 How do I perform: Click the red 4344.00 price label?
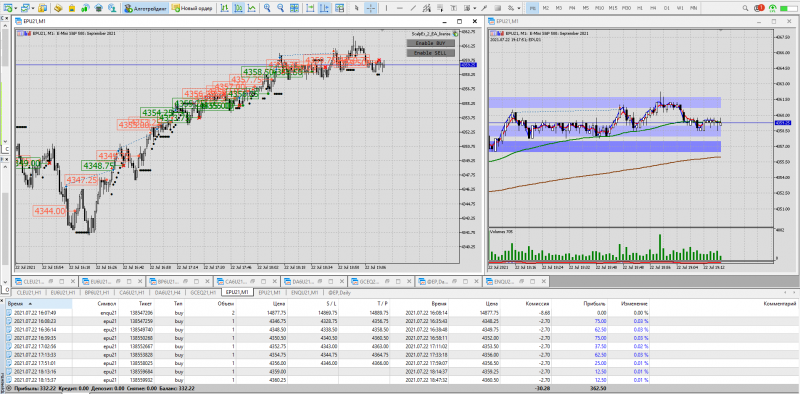click(x=50, y=211)
